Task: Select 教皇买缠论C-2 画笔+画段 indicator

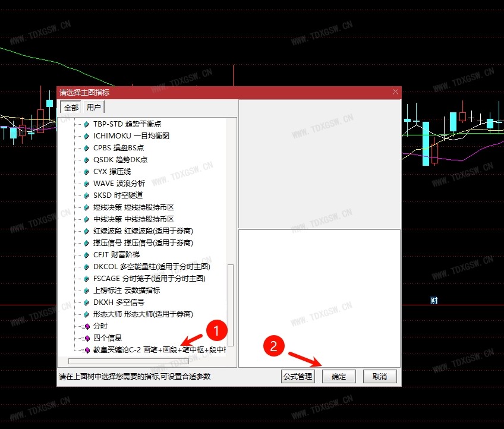Action: point(159,350)
